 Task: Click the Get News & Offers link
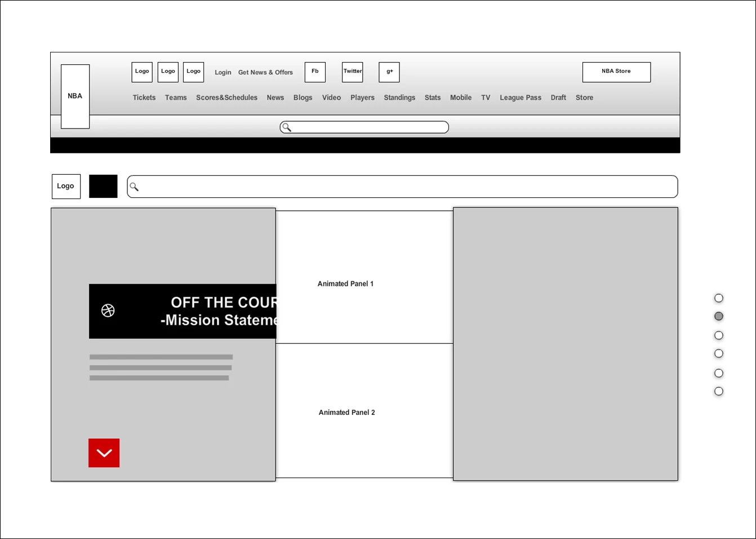coord(265,72)
